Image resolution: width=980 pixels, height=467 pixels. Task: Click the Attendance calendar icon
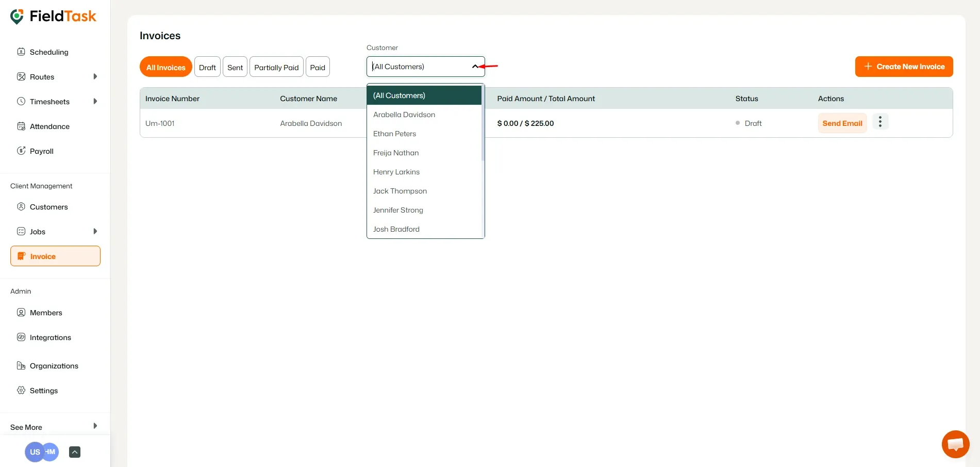(x=21, y=126)
